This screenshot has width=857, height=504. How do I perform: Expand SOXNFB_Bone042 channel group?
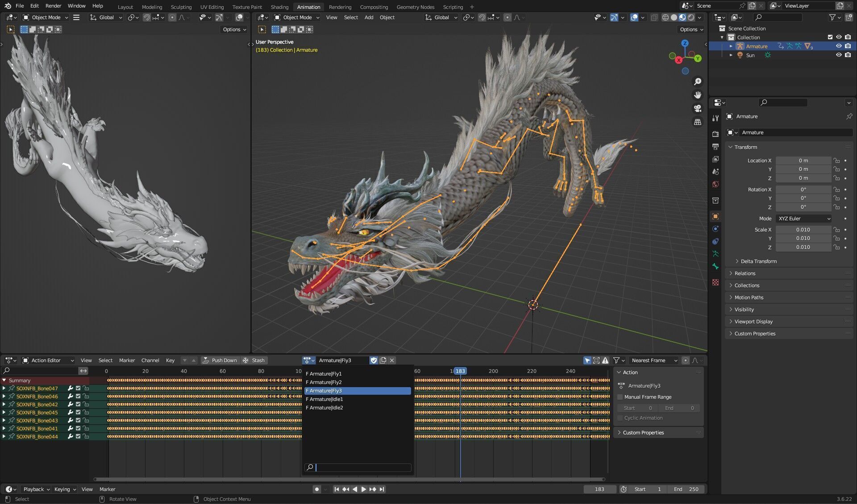click(4, 405)
